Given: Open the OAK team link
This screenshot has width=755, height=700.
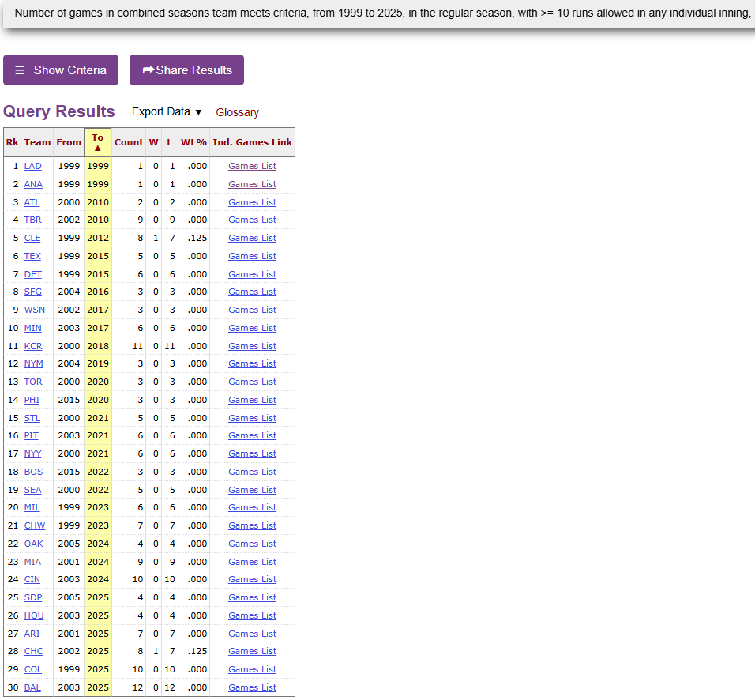Looking at the screenshot, I should 34,544.
